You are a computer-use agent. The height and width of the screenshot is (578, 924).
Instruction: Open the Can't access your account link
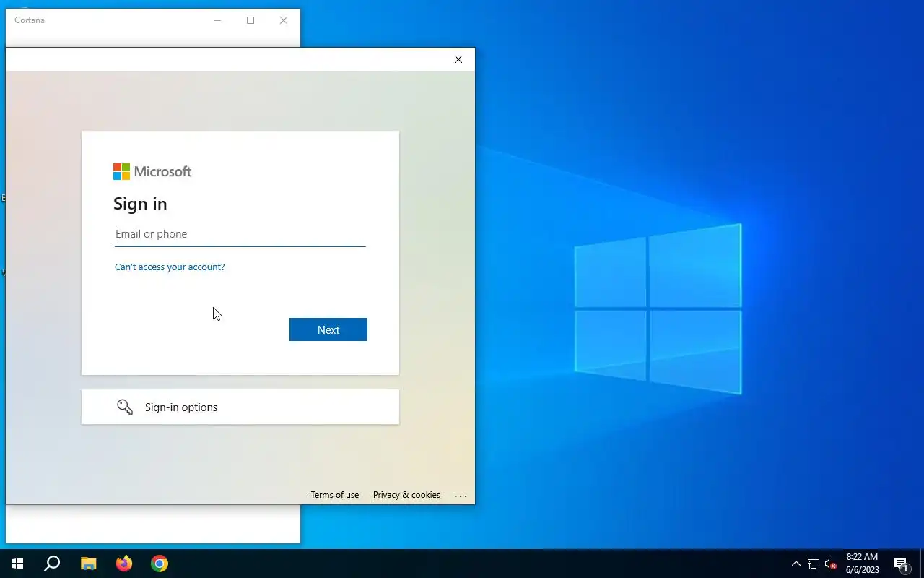(170, 267)
